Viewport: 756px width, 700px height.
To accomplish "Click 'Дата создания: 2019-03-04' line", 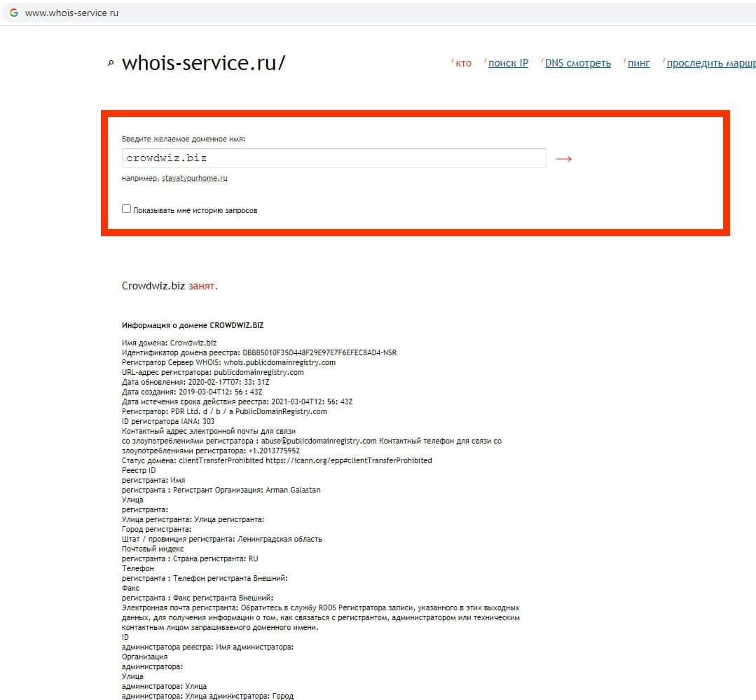I will [x=192, y=392].
